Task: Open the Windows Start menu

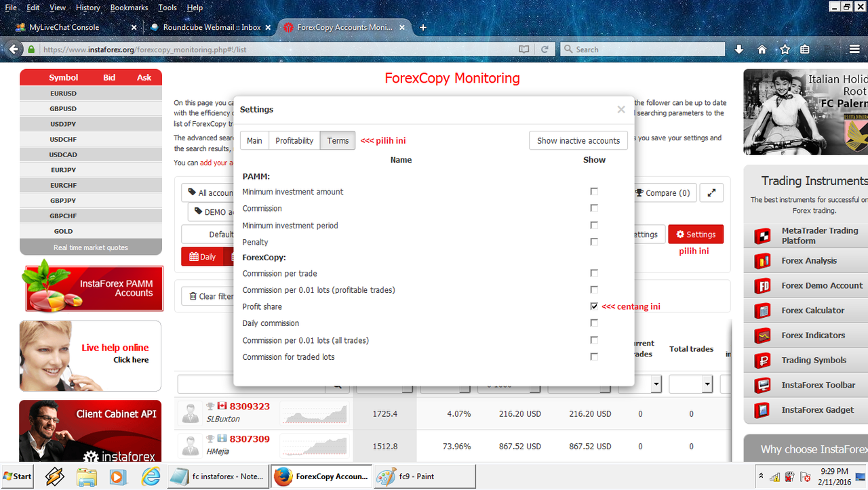Action: pos(18,476)
